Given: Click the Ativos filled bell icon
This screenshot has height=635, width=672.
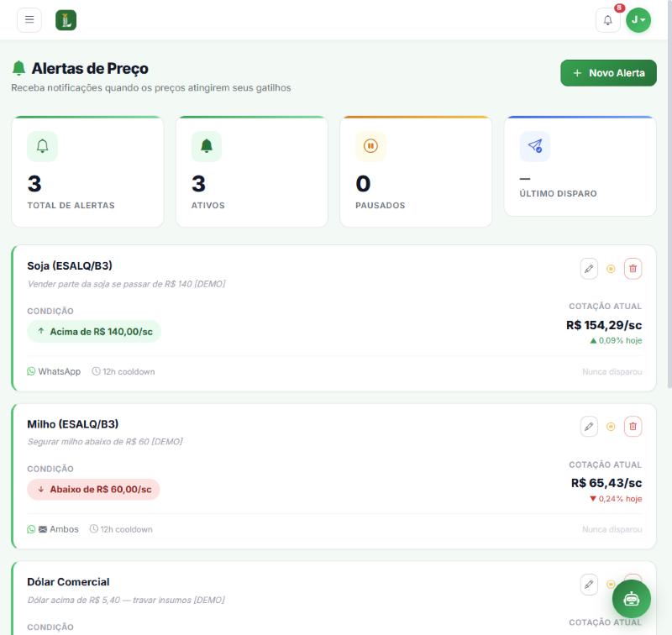Looking at the screenshot, I should (207, 146).
